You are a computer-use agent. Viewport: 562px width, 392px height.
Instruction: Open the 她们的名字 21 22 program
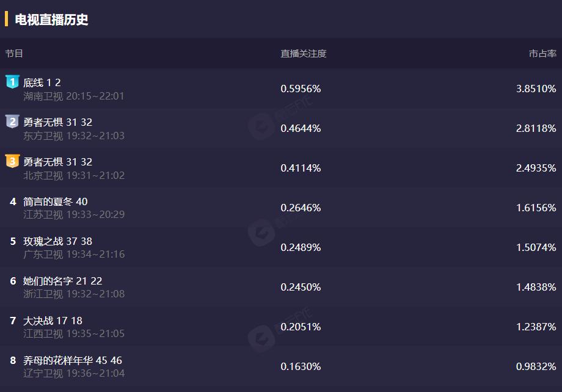[62, 281]
